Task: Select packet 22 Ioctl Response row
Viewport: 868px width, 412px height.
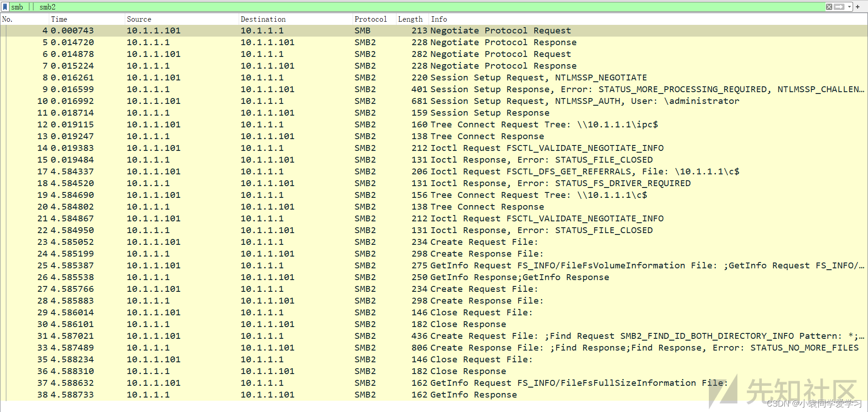Action: tap(434, 230)
